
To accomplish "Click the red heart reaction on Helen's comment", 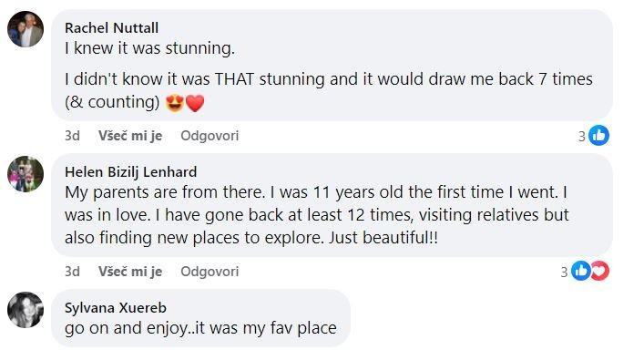I will [x=600, y=271].
